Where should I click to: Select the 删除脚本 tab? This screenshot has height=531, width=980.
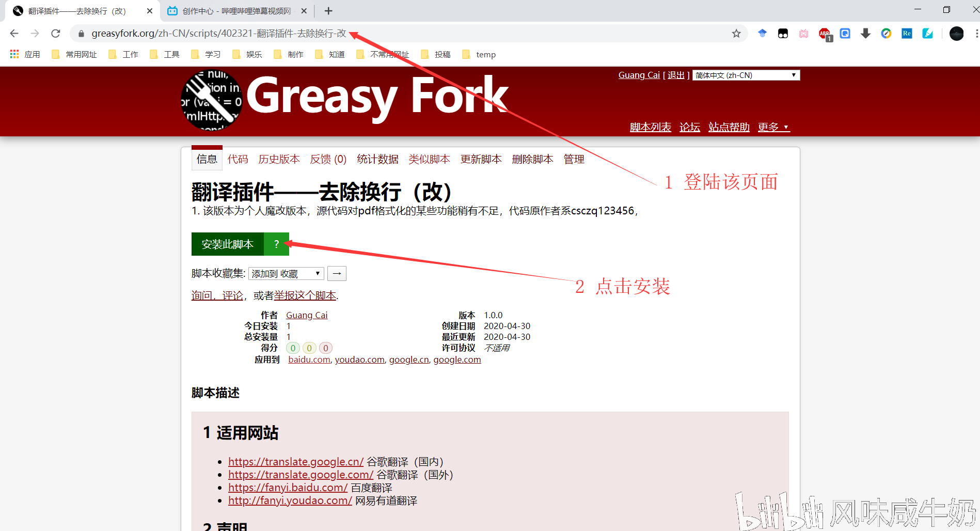pyautogui.click(x=533, y=159)
